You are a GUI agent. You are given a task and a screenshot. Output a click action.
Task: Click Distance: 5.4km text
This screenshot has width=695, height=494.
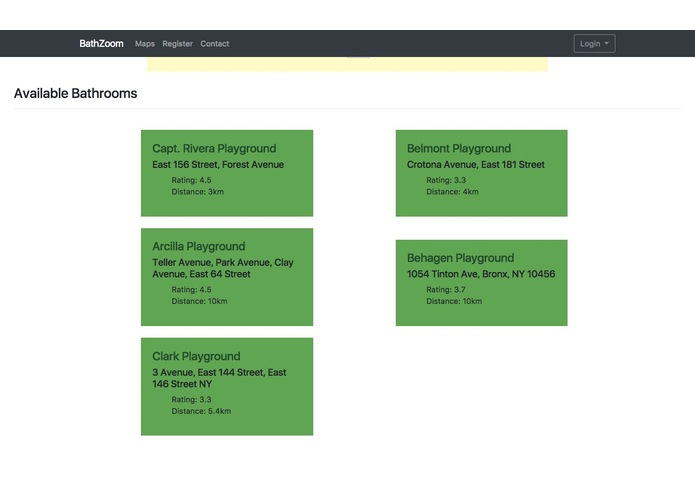point(201,411)
